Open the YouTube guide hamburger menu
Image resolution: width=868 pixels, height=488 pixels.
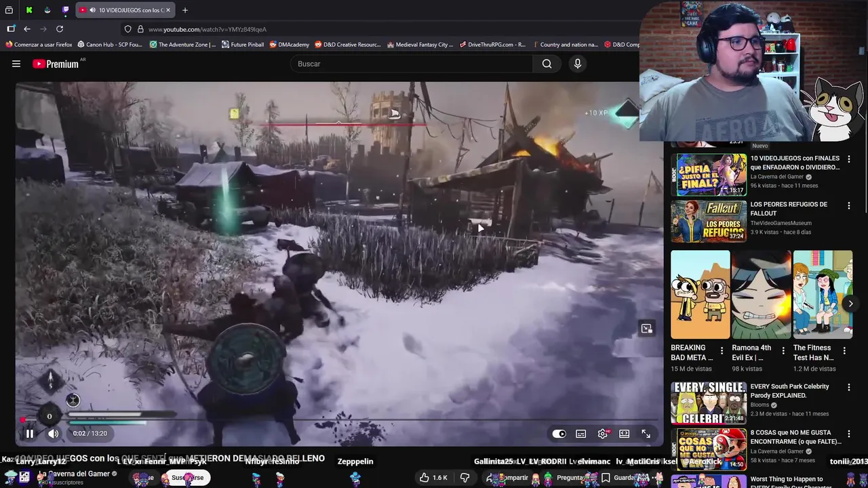(16, 64)
